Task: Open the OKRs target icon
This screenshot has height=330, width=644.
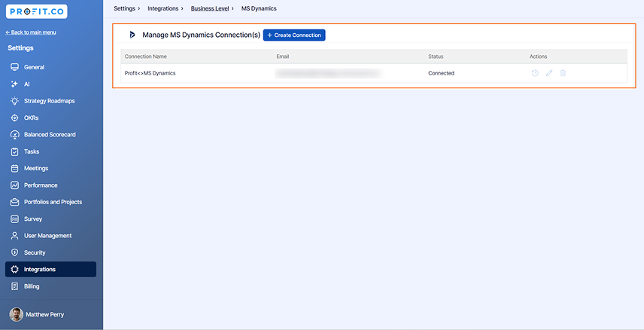Action: [x=15, y=118]
